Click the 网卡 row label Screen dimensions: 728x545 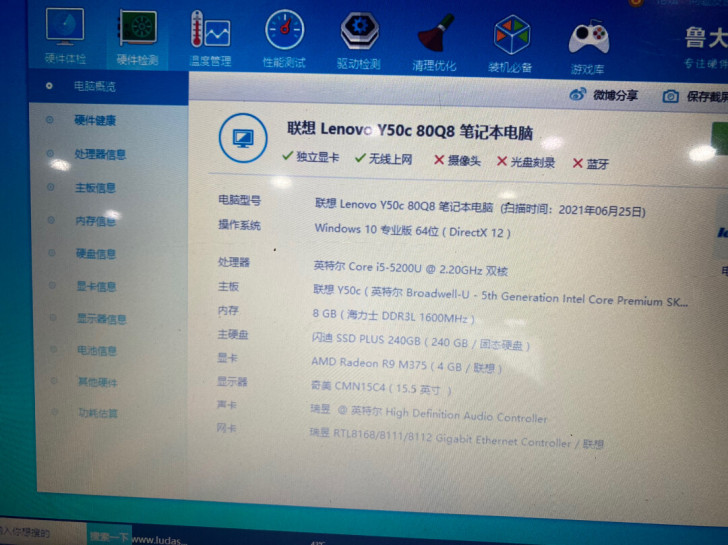point(226,428)
